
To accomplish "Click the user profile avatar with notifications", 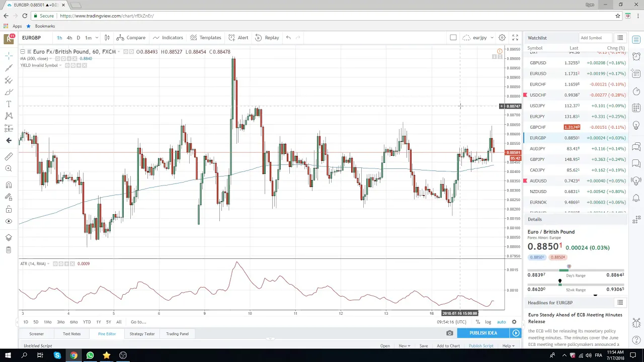I will coord(9,38).
